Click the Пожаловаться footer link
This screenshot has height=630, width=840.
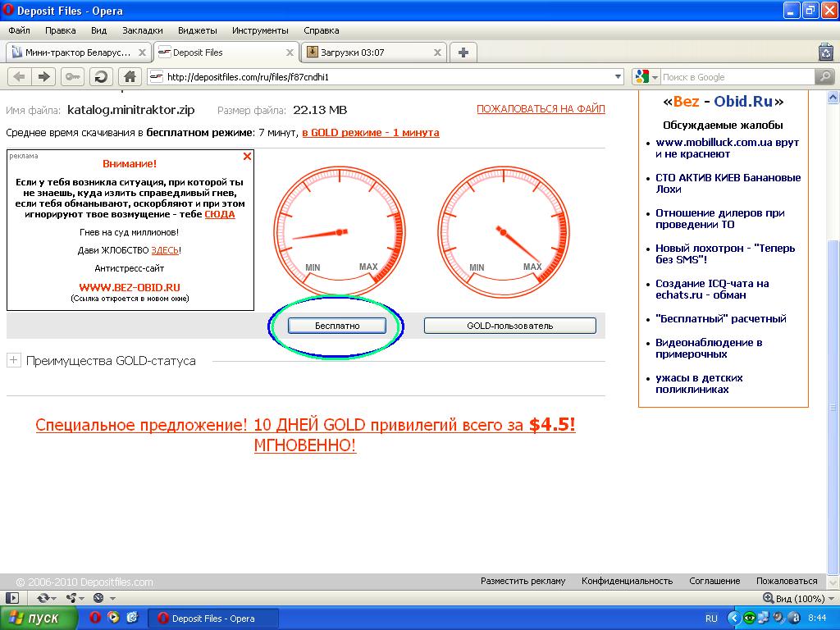pyautogui.click(x=787, y=581)
